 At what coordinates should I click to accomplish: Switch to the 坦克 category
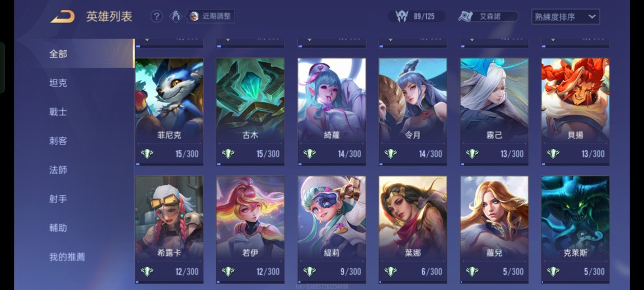[58, 83]
